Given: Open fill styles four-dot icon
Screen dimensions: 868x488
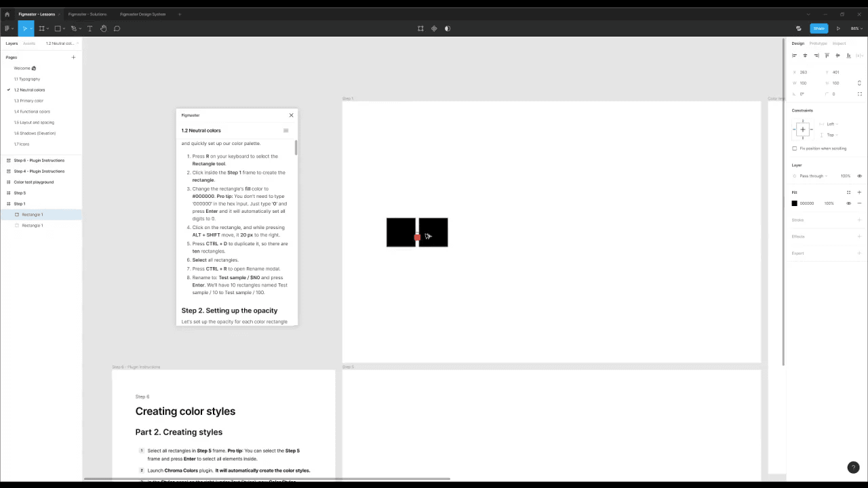Looking at the screenshot, I should pyautogui.click(x=848, y=192).
